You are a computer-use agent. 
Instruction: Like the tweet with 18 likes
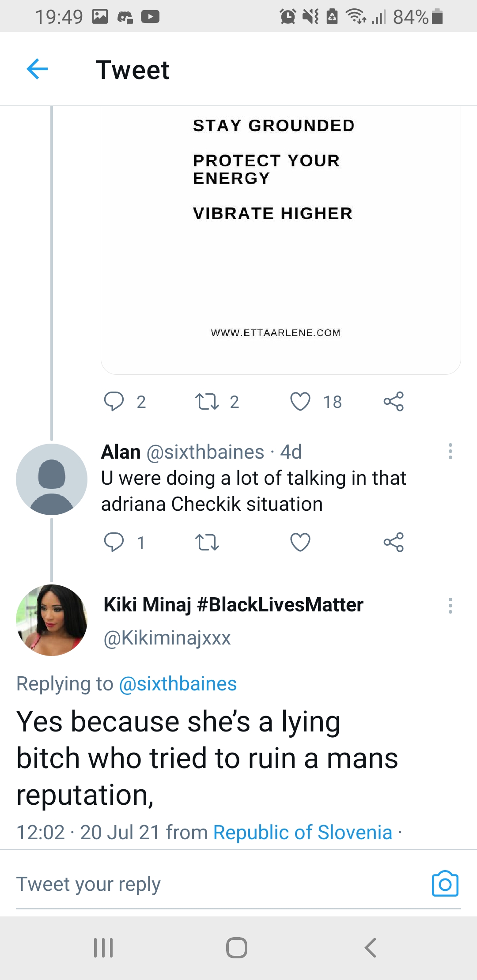pos(300,401)
